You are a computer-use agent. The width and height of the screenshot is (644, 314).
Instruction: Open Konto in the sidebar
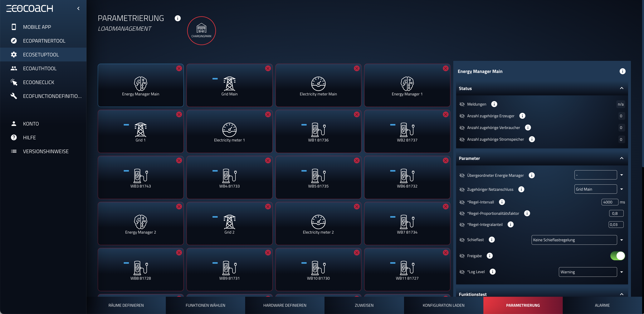[x=43, y=124]
